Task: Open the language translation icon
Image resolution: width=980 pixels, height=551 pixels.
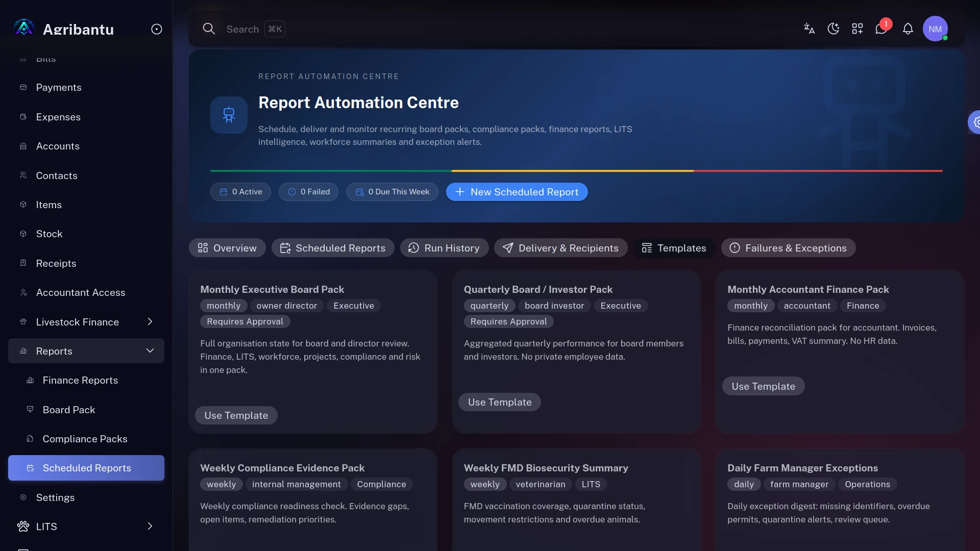Action: click(809, 29)
